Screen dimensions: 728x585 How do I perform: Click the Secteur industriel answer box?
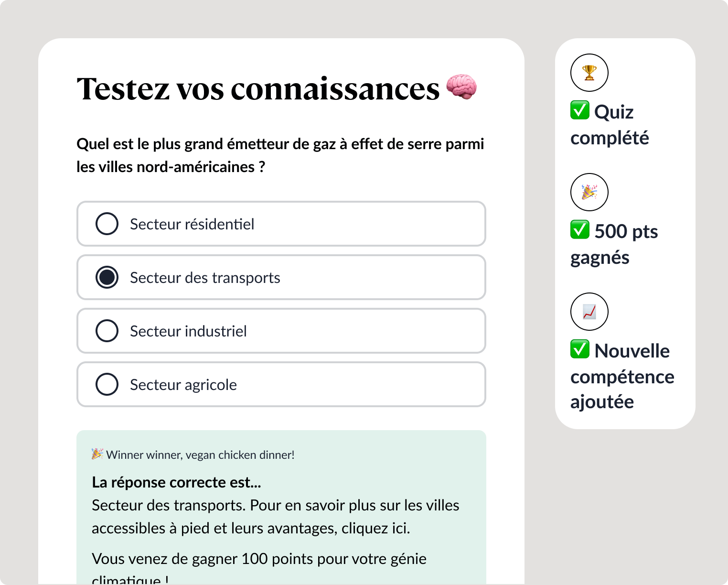click(x=281, y=331)
